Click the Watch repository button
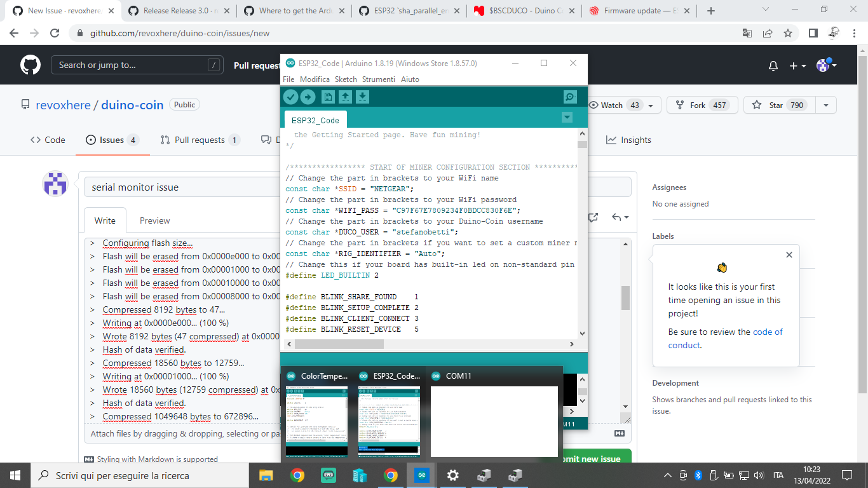 click(x=622, y=105)
